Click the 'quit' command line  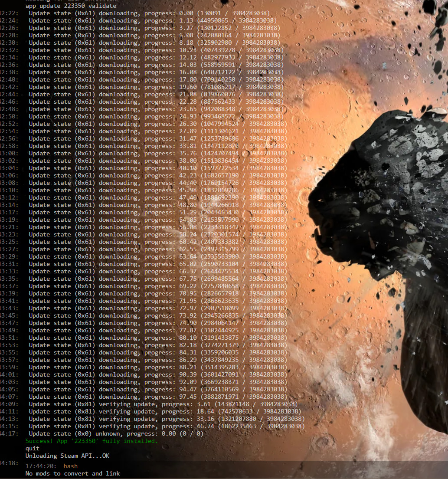pos(33,448)
